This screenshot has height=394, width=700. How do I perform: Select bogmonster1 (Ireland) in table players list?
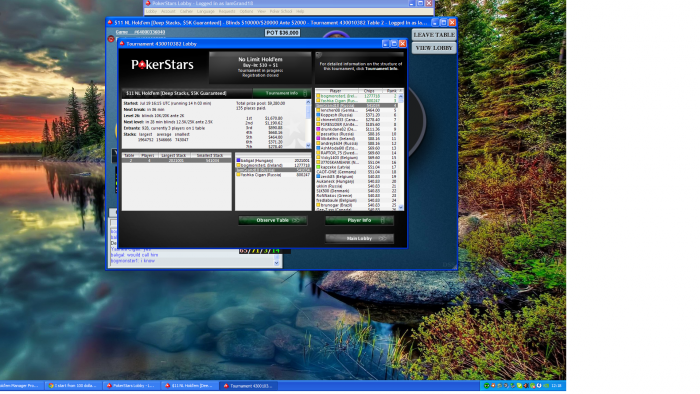(273, 165)
